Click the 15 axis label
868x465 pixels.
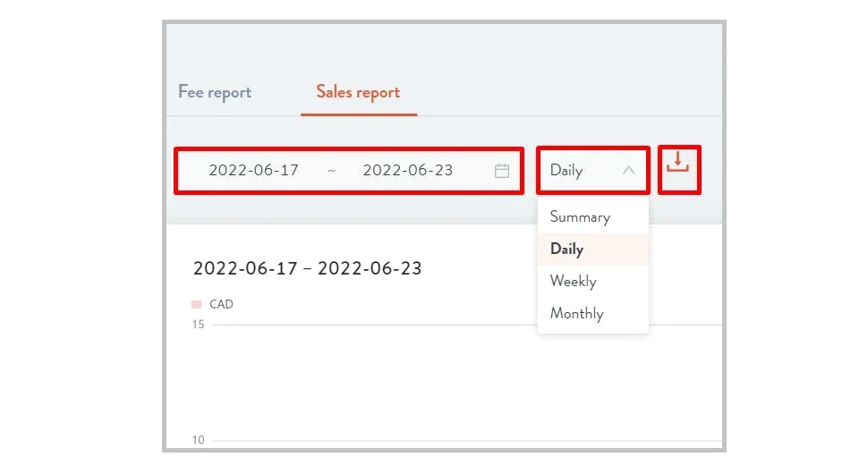pos(198,325)
